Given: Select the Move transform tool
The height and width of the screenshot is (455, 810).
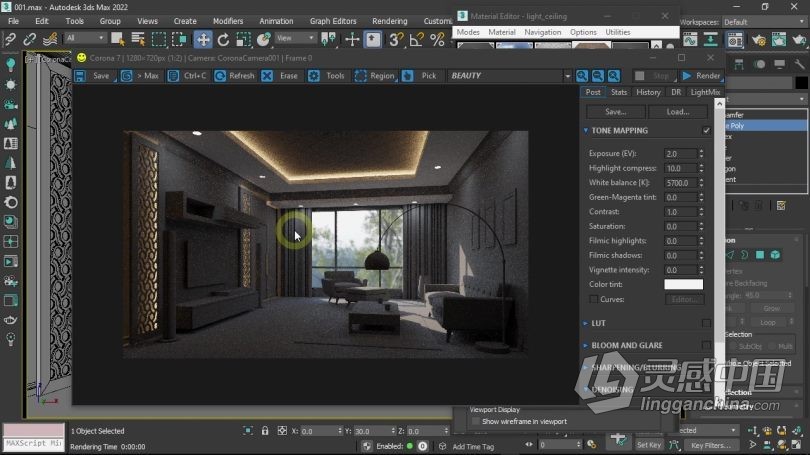Looking at the screenshot, I should [203, 39].
